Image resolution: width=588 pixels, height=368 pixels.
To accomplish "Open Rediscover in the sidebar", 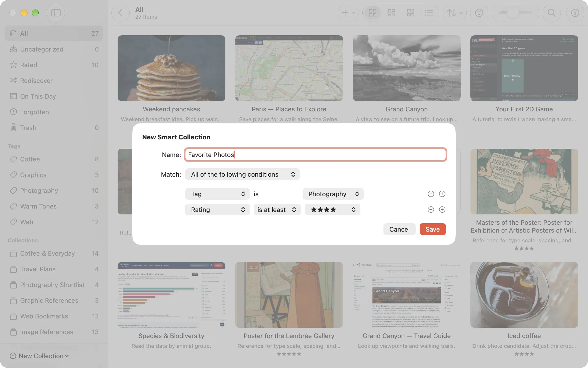I will point(54,80).
